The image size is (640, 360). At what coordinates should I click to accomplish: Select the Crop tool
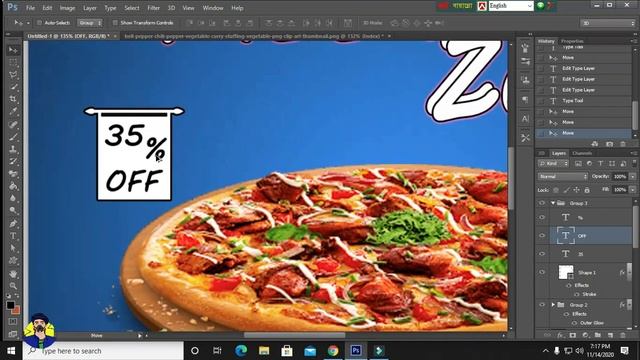click(x=13, y=99)
